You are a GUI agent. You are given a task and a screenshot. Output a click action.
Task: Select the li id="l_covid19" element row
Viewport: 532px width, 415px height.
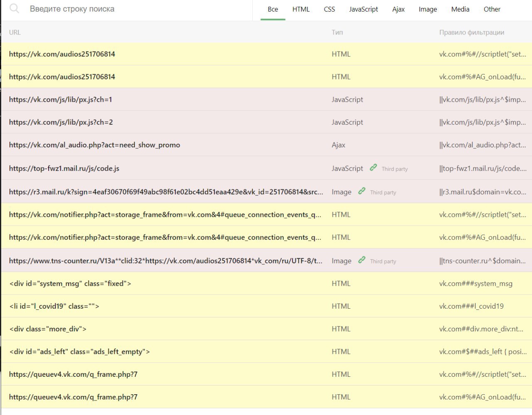coord(266,306)
